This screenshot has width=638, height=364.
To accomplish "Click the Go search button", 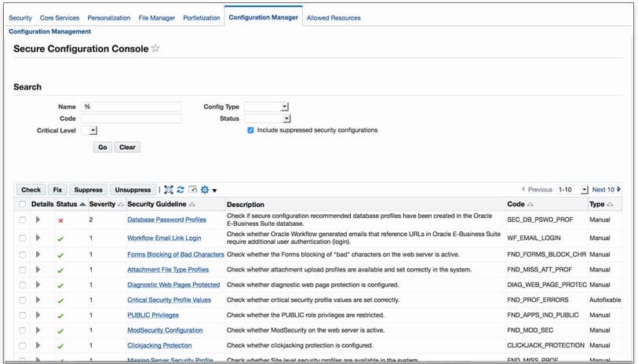I will pyautogui.click(x=103, y=147).
